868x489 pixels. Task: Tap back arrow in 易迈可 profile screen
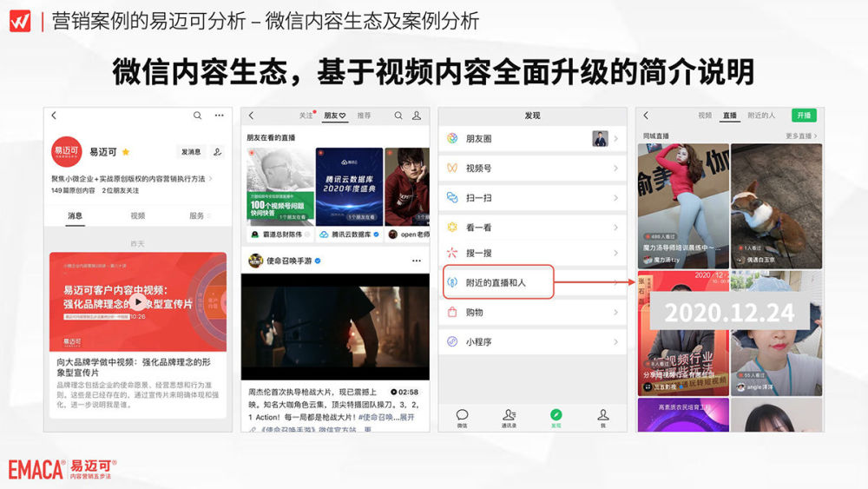[54, 116]
